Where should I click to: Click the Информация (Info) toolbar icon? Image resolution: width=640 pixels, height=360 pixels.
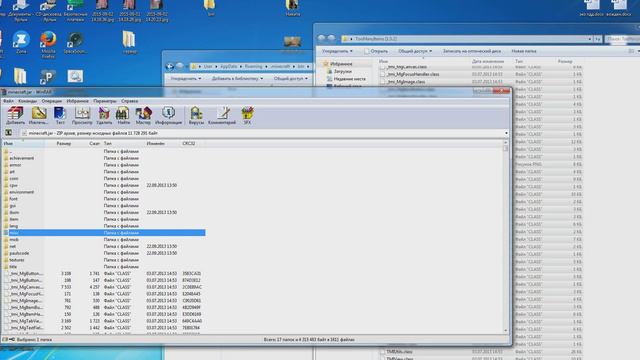coord(168,116)
